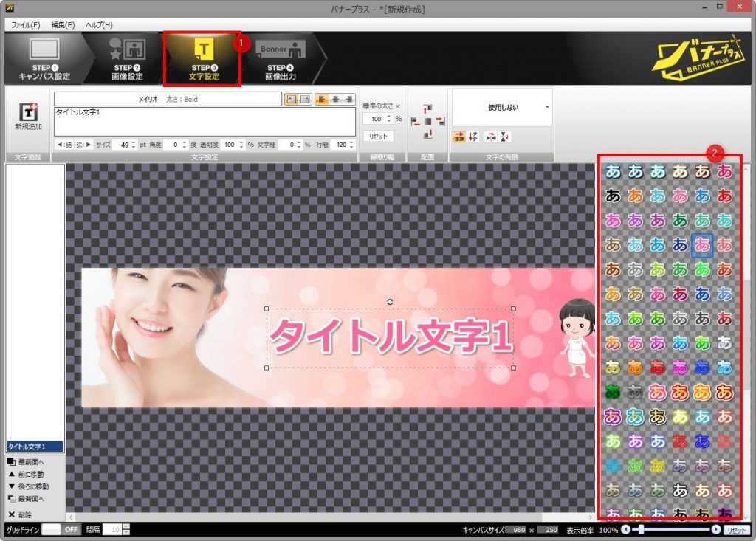Click the 間隔 grid spacing field
The width and height of the screenshot is (756, 541).
click(x=112, y=530)
